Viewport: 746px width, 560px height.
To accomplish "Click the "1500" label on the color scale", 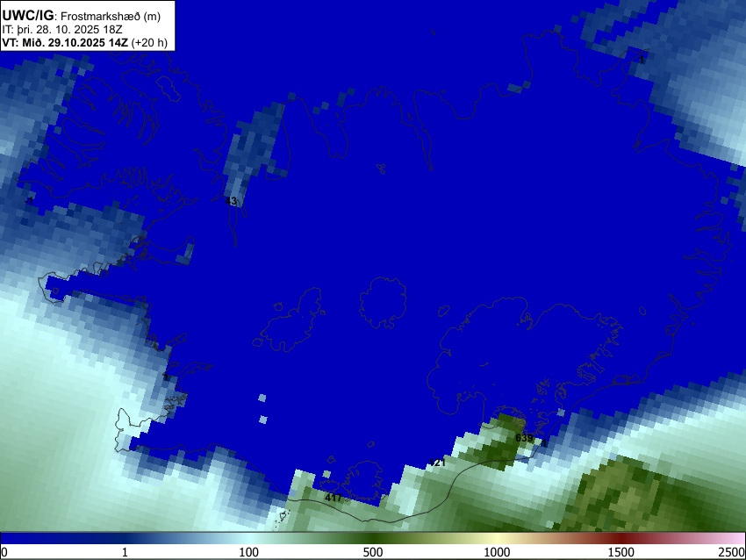I will click(621, 552).
